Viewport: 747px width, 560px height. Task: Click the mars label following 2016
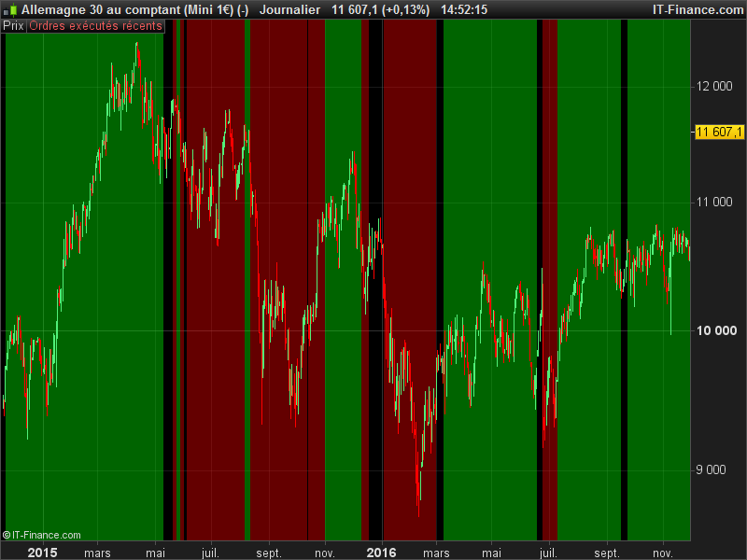point(436,553)
